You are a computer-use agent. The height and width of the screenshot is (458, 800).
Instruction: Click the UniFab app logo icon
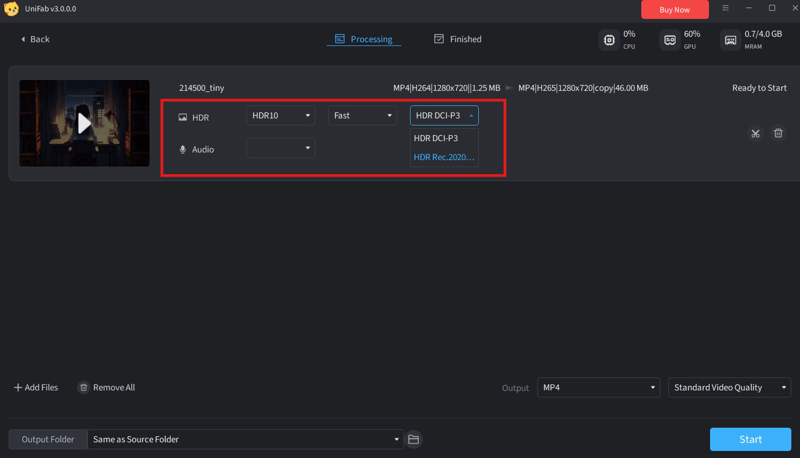12,9
